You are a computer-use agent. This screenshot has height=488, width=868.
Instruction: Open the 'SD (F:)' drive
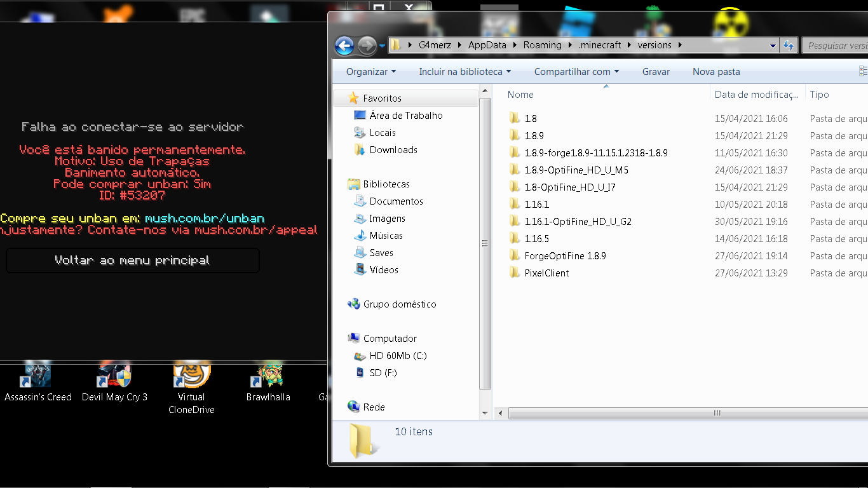pyautogui.click(x=383, y=373)
